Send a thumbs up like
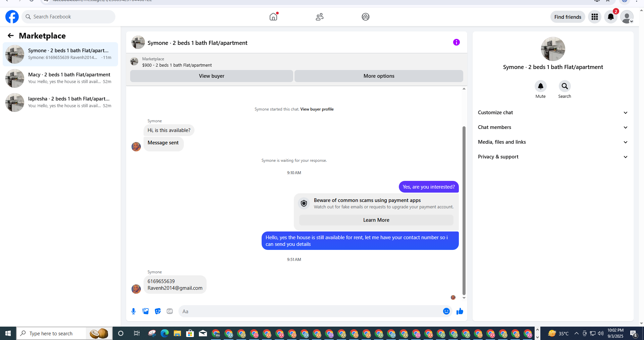 tap(460, 311)
